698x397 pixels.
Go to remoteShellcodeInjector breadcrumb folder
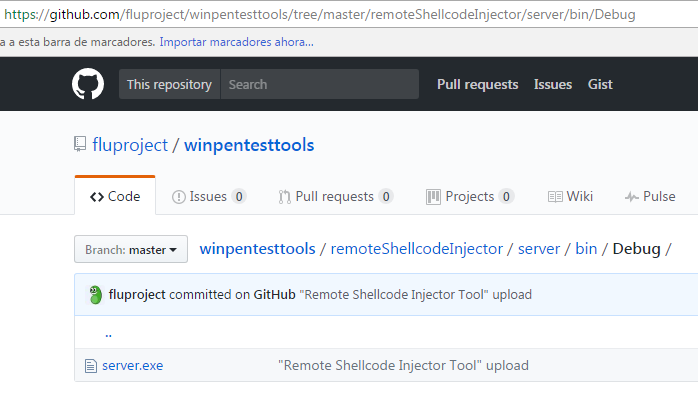pos(417,249)
